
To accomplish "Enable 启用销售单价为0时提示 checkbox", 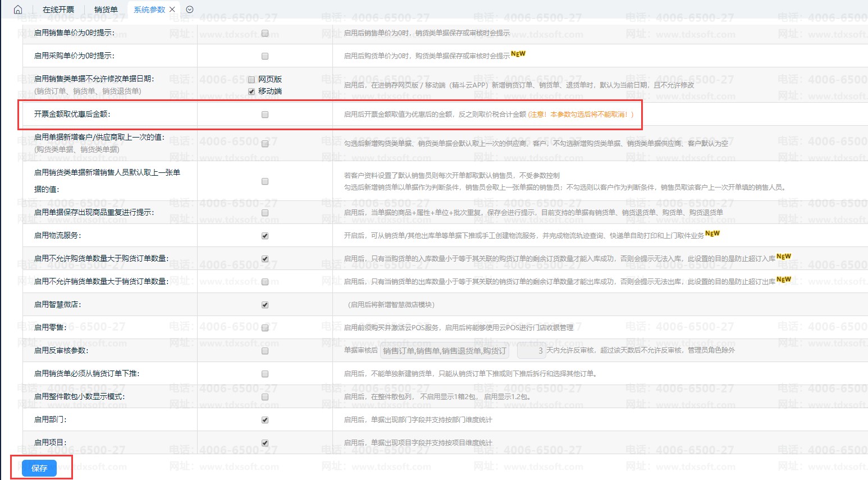I will coord(265,33).
